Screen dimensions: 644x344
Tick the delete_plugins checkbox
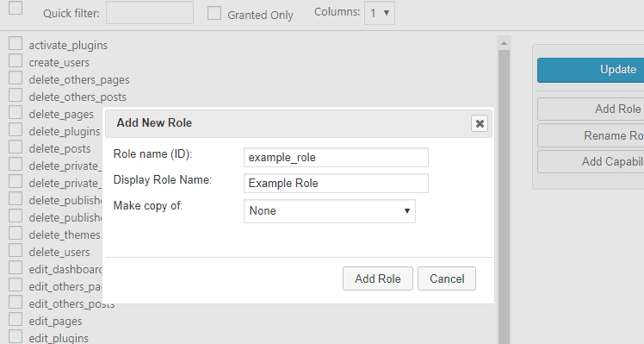15,129
